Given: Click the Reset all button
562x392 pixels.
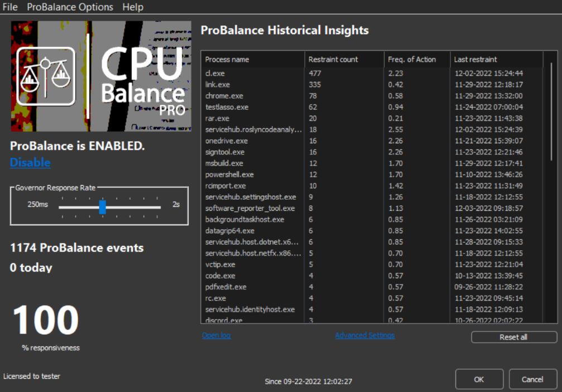Looking at the screenshot, I should tap(514, 337).
